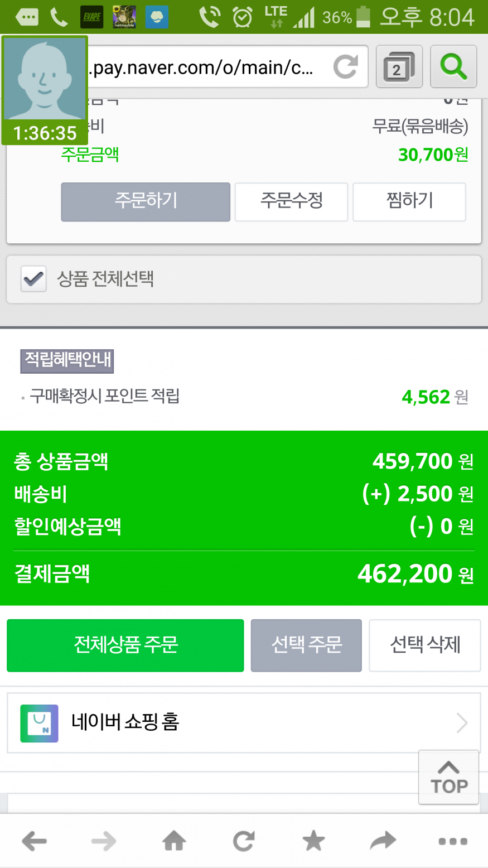Tap the bottom toolbar refresh icon

click(244, 841)
